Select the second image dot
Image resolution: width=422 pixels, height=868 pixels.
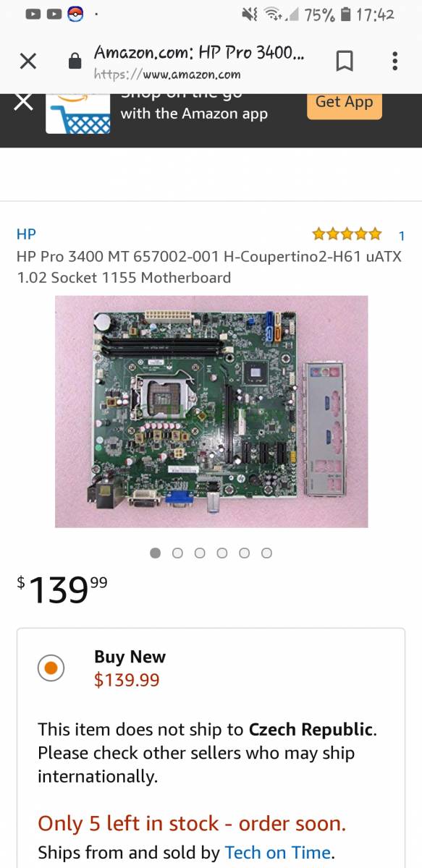pyautogui.click(x=177, y=553)
